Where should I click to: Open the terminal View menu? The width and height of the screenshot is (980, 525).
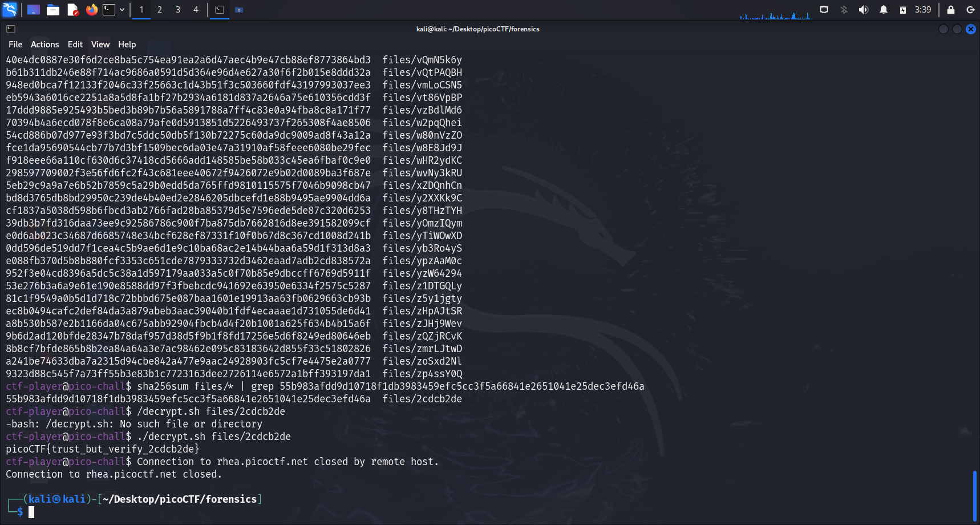100,45
